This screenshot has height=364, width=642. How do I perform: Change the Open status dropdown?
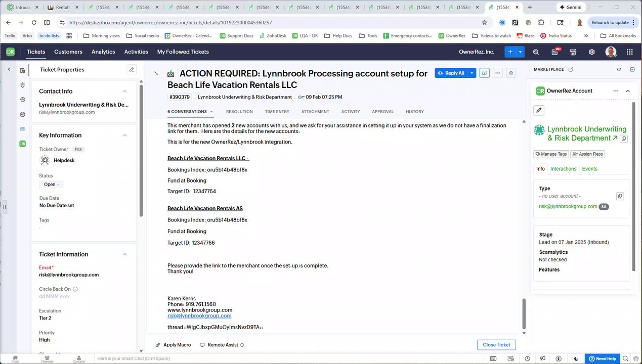[x=51, y=185]
